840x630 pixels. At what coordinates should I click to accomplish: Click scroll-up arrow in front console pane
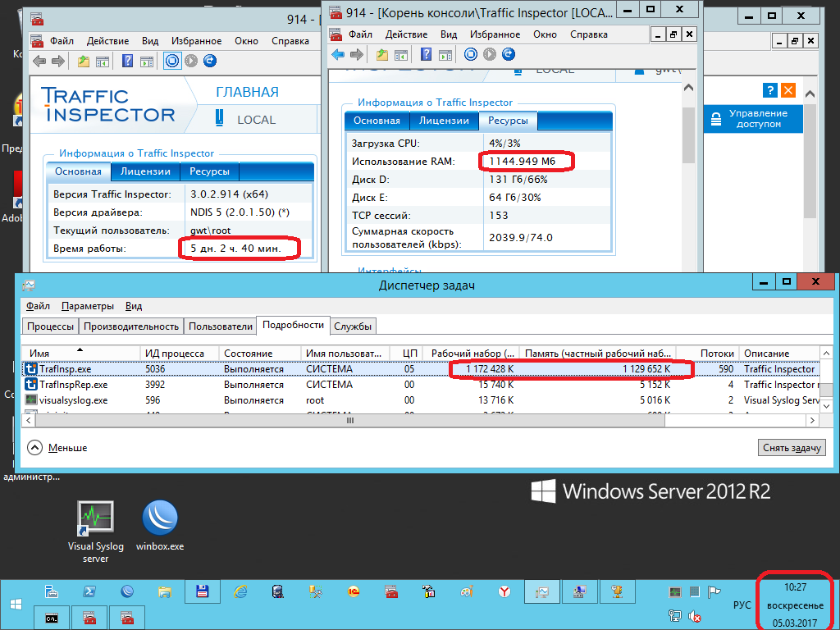(x=688, y=87)
